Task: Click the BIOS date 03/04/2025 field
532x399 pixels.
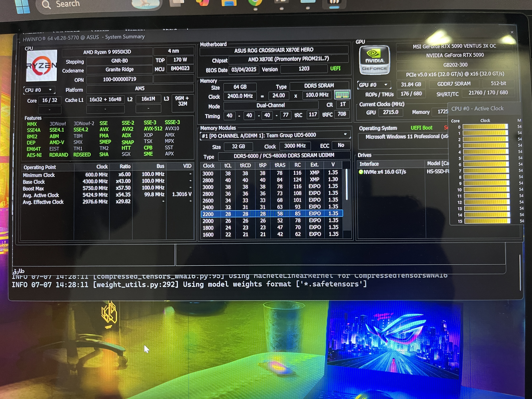Action: (244, 70)
